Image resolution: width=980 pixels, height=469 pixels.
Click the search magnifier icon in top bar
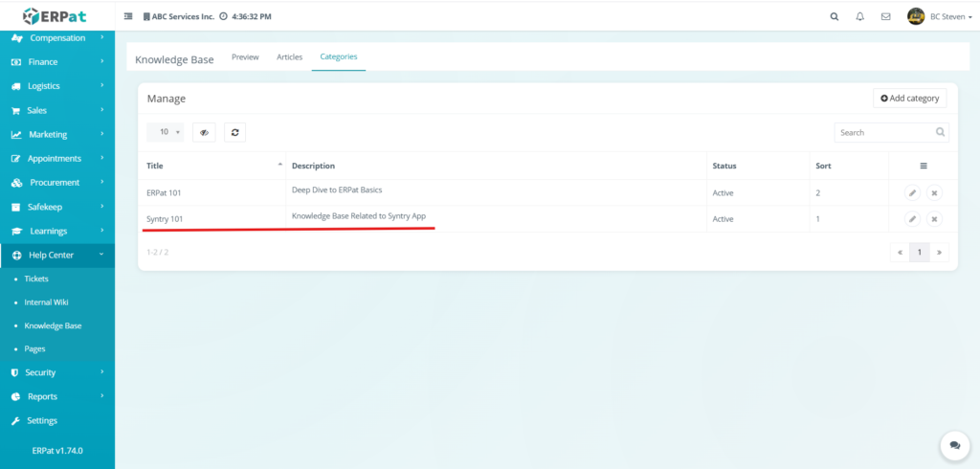click(x=834, y=16)
